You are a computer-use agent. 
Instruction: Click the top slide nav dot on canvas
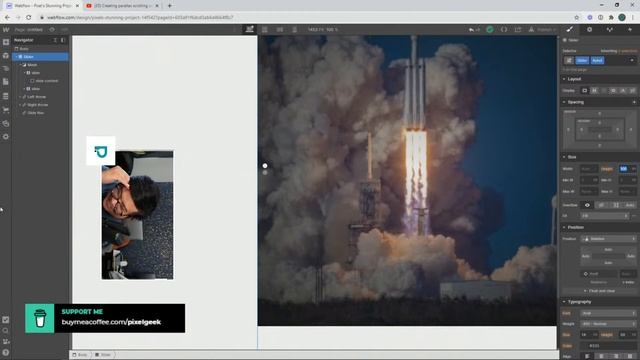[x=265, y=166]
